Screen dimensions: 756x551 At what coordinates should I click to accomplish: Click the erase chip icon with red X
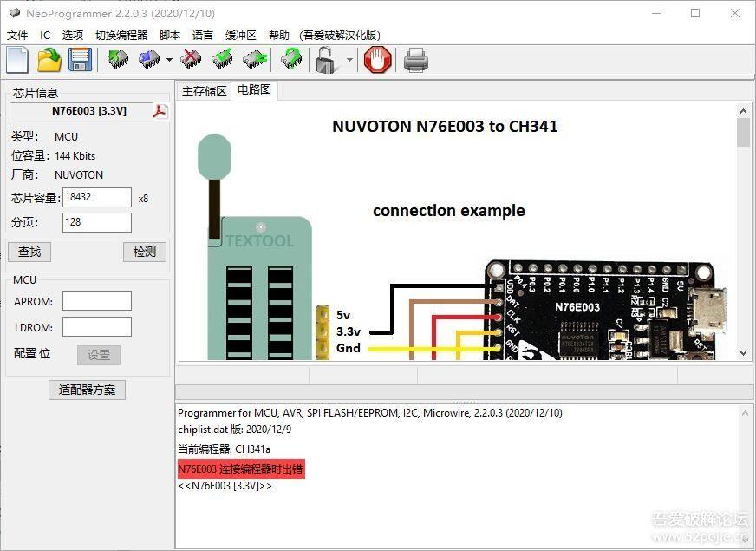tap(192, 60)
